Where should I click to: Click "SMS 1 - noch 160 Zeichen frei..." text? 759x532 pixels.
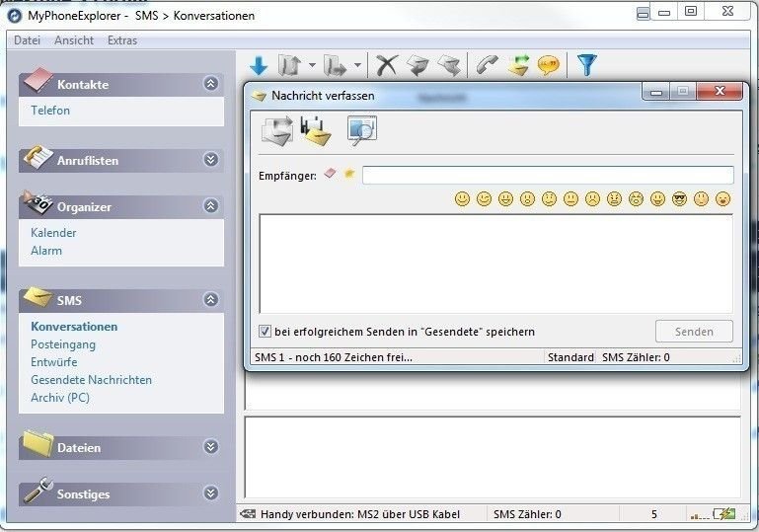click(x=334, y=357)
